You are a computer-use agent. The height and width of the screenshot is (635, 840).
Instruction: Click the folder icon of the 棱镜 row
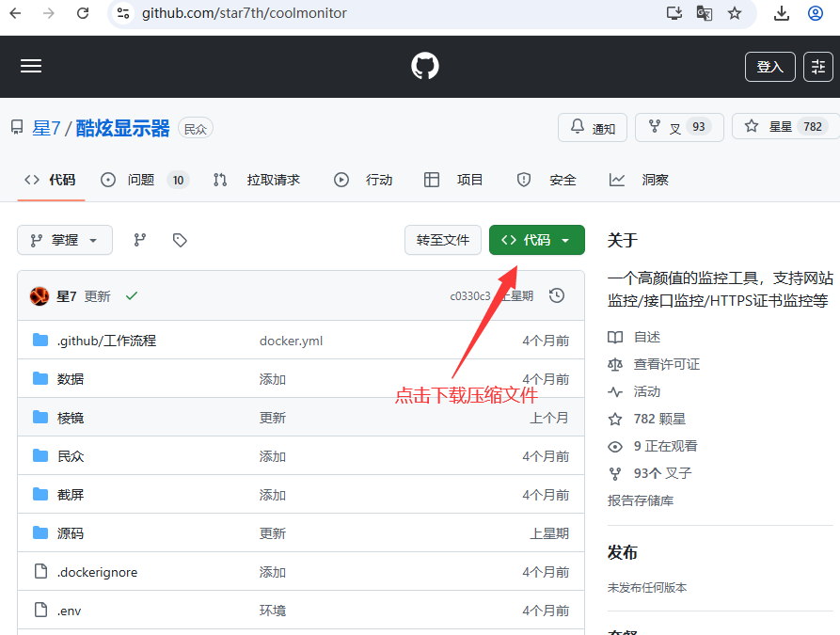tap(40, 417)
